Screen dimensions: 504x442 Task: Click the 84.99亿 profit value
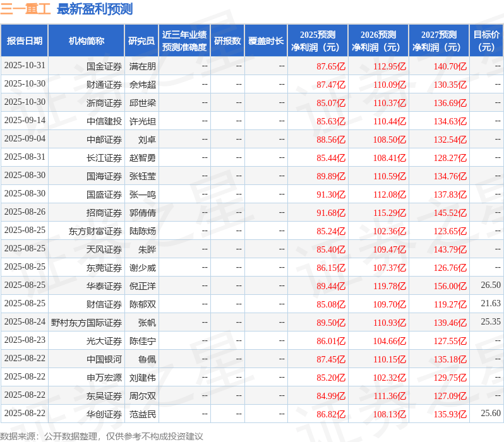[331, 397]
